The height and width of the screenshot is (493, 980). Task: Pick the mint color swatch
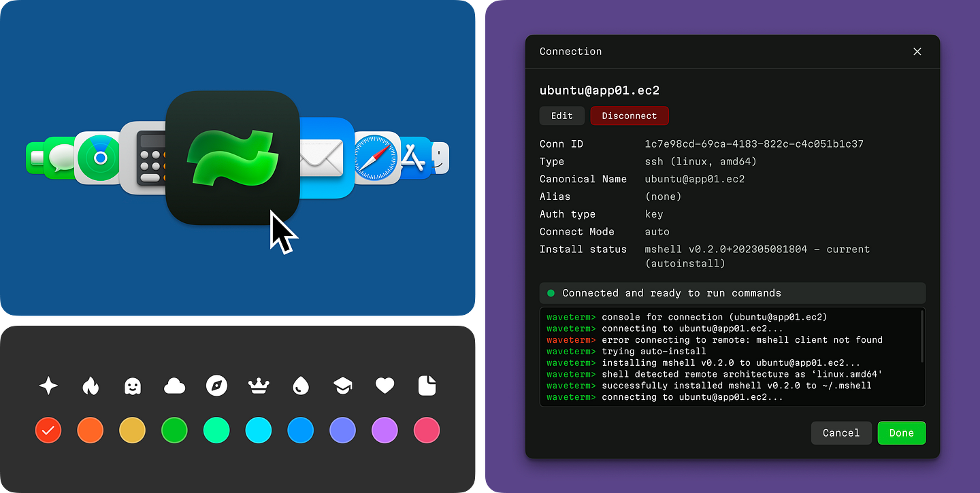click(x=216, y=430)
